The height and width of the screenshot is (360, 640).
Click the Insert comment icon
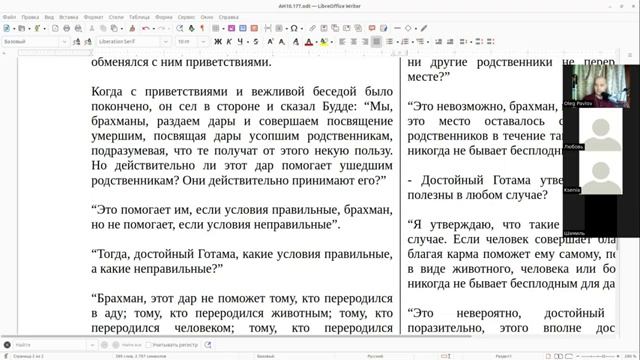click(x=372, y=28)
